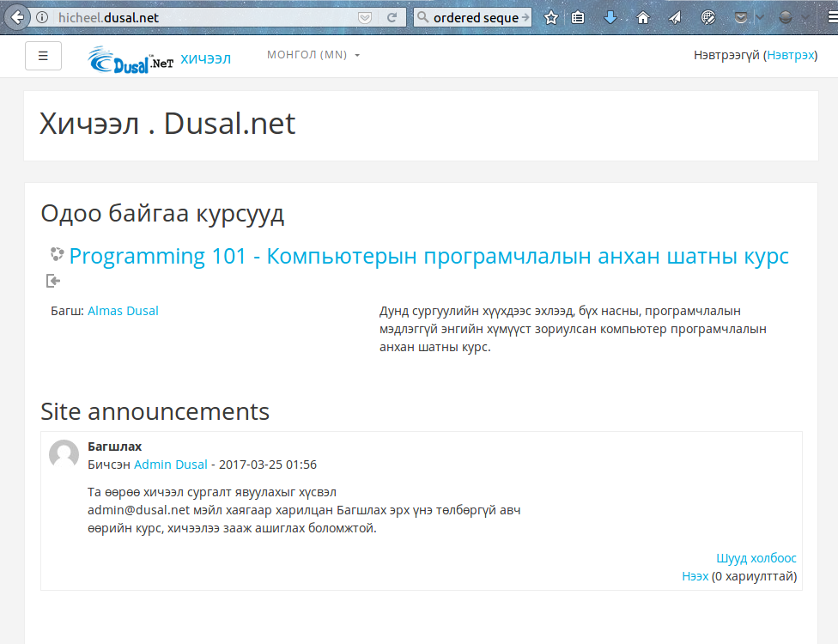Click the address bar URL field
The image size is (838, 644).
coord(203,18)
